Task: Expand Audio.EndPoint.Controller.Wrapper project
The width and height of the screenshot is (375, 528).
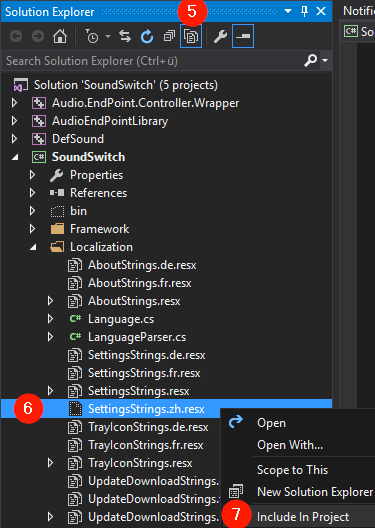Action: point(14,103)
